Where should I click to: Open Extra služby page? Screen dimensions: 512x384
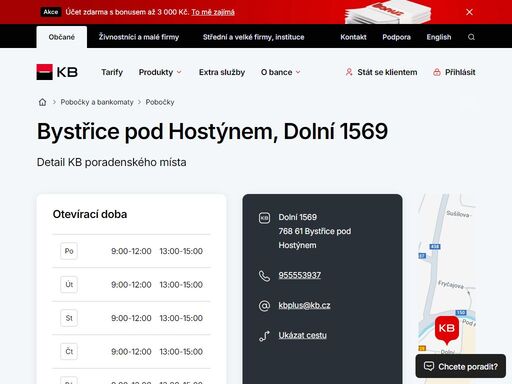point(222,72)
